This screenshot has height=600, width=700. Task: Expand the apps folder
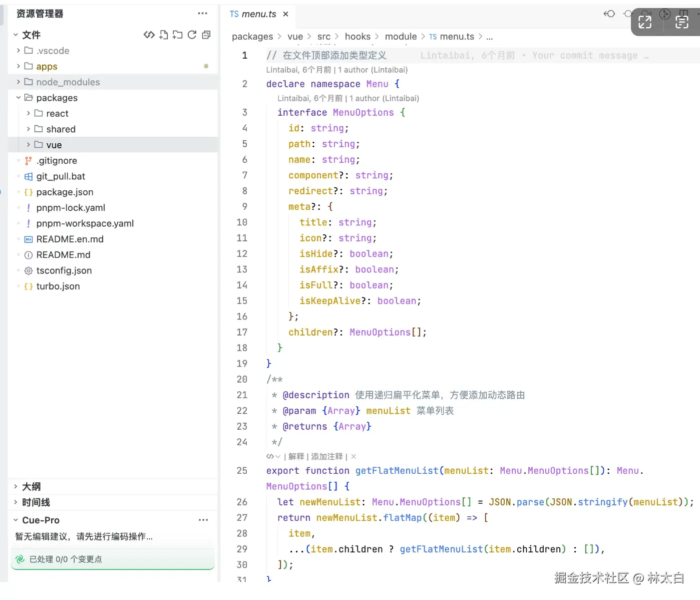click(x=19, y=66)
